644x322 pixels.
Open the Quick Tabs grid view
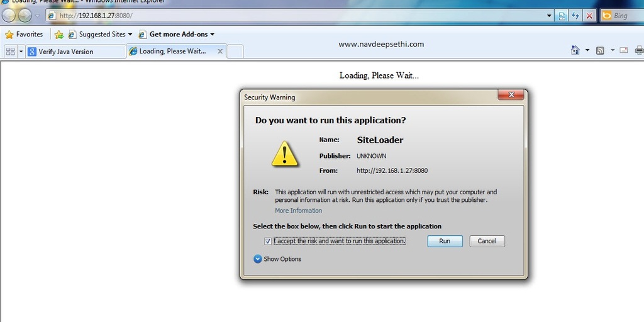pyautogui.click(x=10, y=52)
